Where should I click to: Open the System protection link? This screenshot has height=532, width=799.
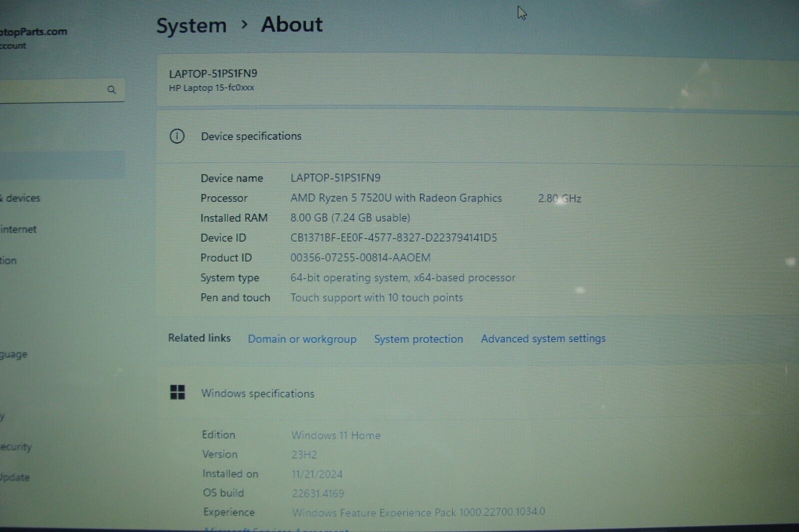click(418, 339)
